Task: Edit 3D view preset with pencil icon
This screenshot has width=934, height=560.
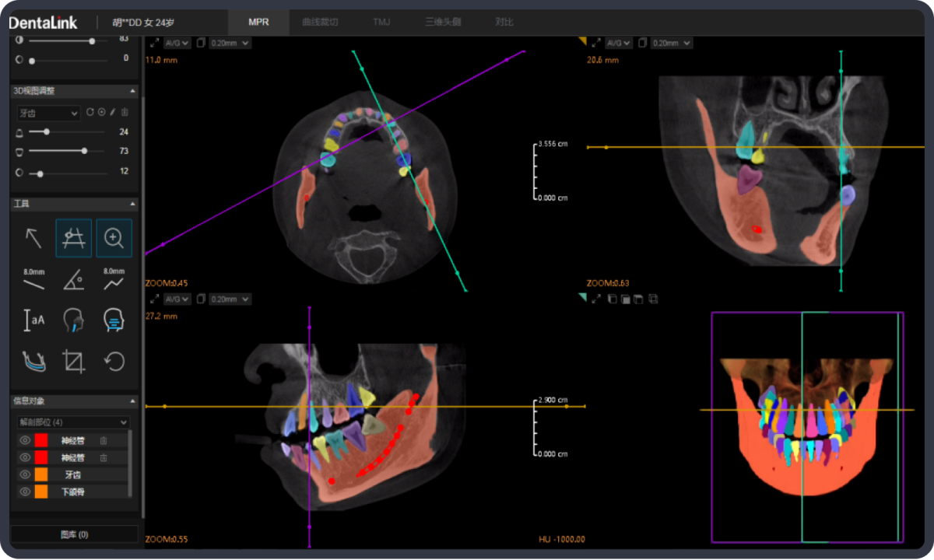Action: (113, 113)
